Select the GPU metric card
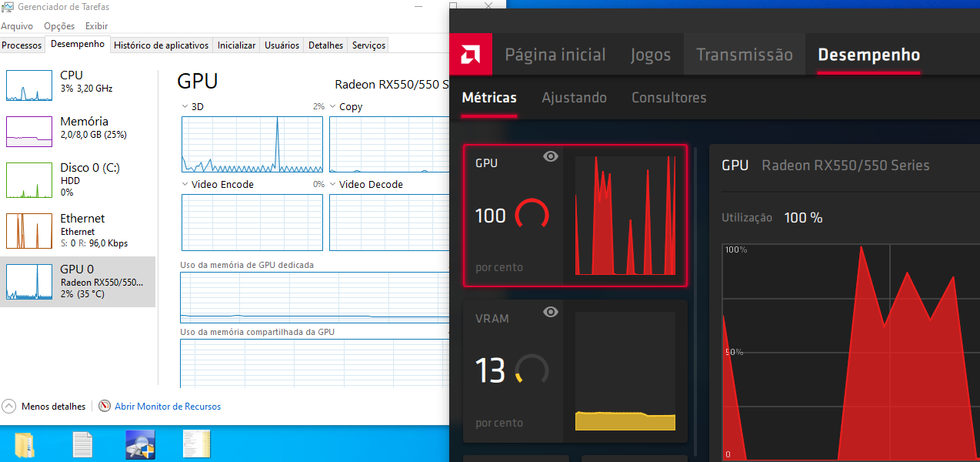This screenshot has height=462, width=980. (x=575, y=215)
